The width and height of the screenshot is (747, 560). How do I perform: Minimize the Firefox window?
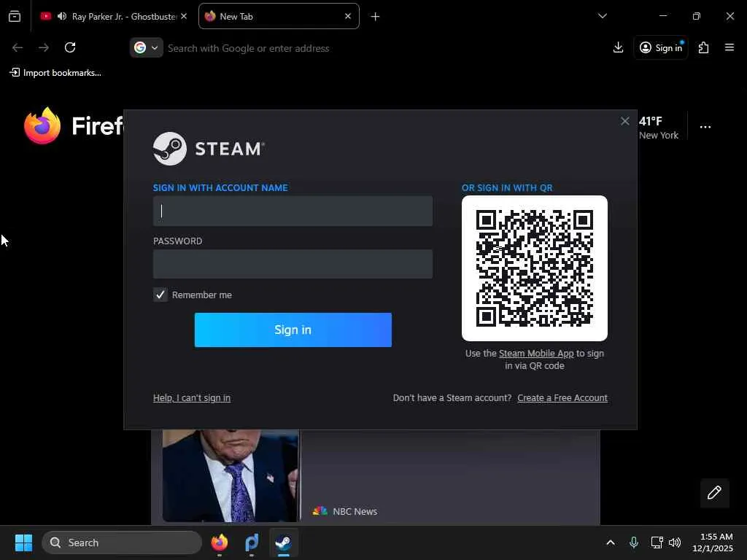tap(662, 16)
